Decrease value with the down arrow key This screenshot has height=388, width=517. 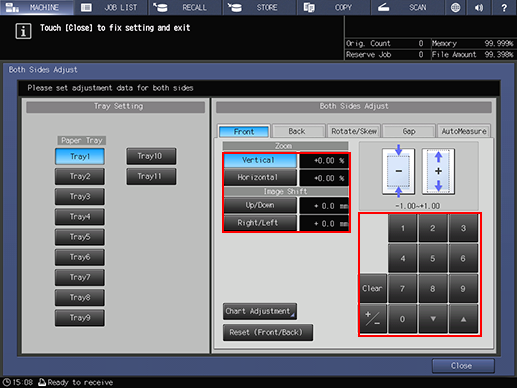tap(433, 319)
